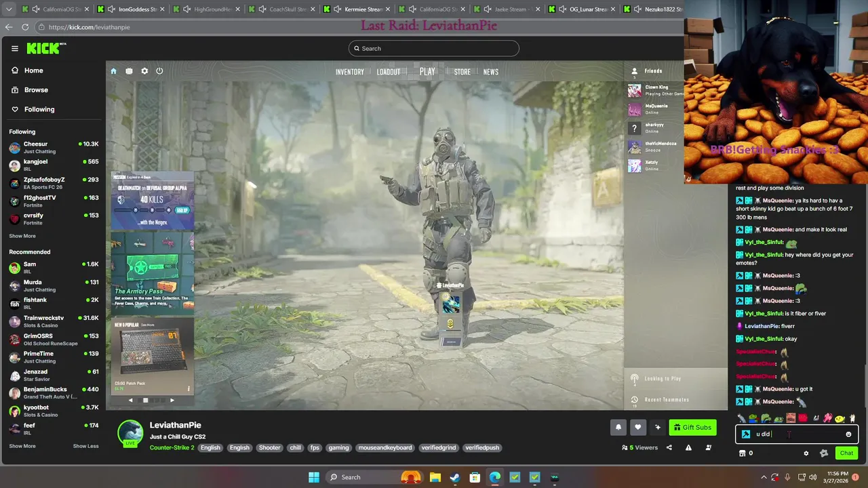Image resolution: width=868 pixels, height=488 pixels.
Task: Expand Recommended list with Show More
Action: [22, 446]
